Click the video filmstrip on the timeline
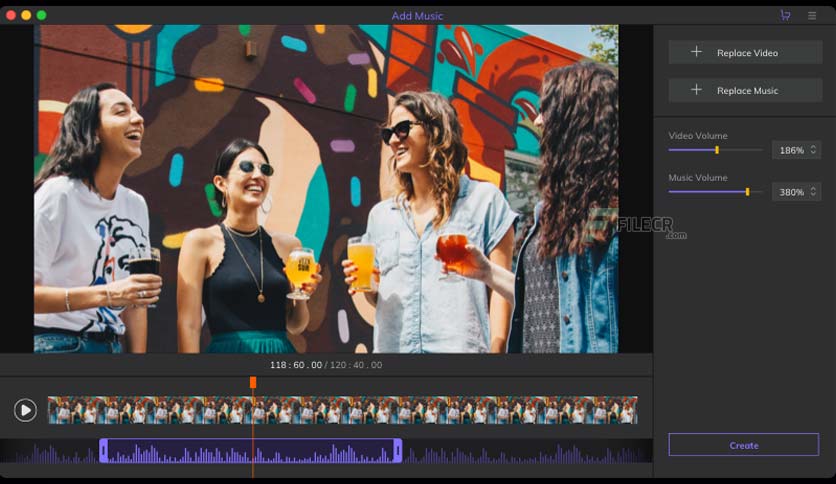Screen dimensions: 836x484 click(x=342, y=410)
